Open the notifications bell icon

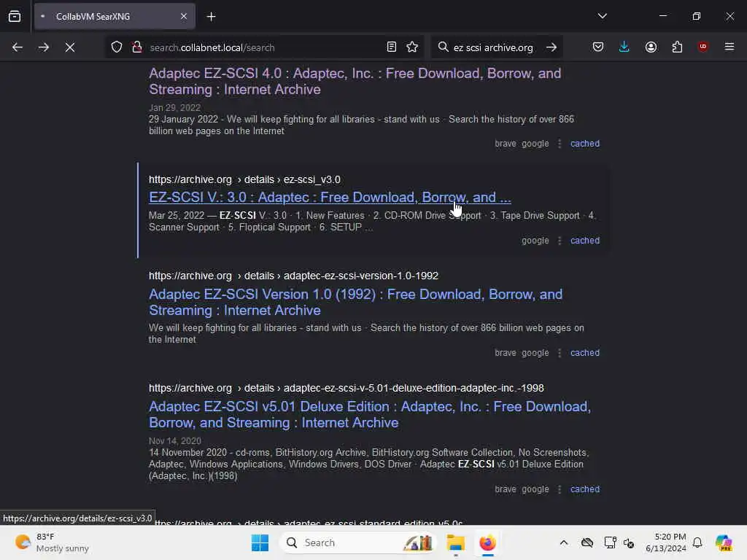tap(697, 542)
